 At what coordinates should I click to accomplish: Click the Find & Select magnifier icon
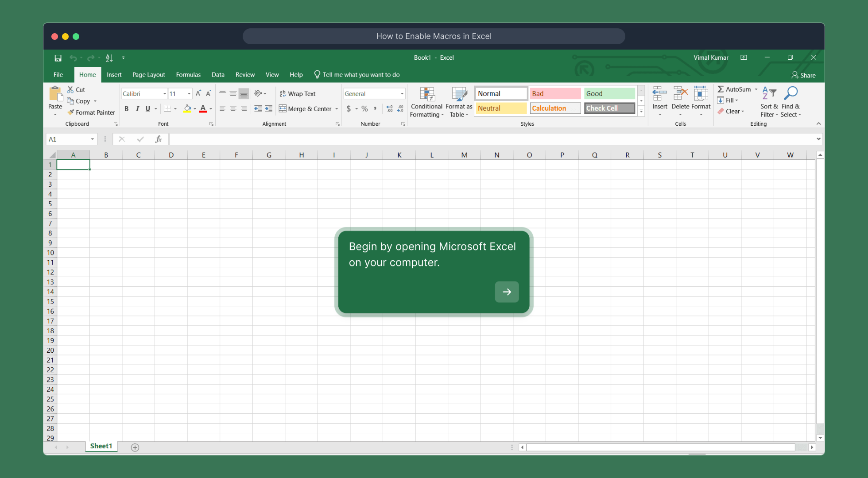click(x=790, y=93)
